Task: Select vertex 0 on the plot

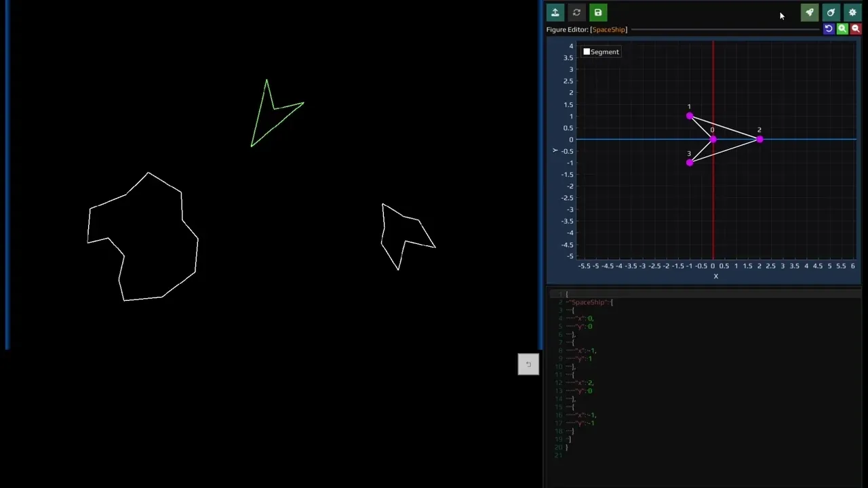Action: coord(713,140)
